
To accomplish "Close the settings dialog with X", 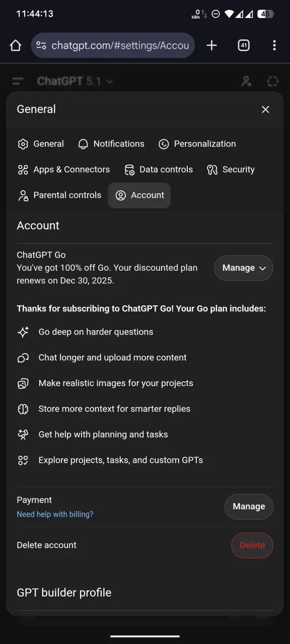I will point(265,109).
